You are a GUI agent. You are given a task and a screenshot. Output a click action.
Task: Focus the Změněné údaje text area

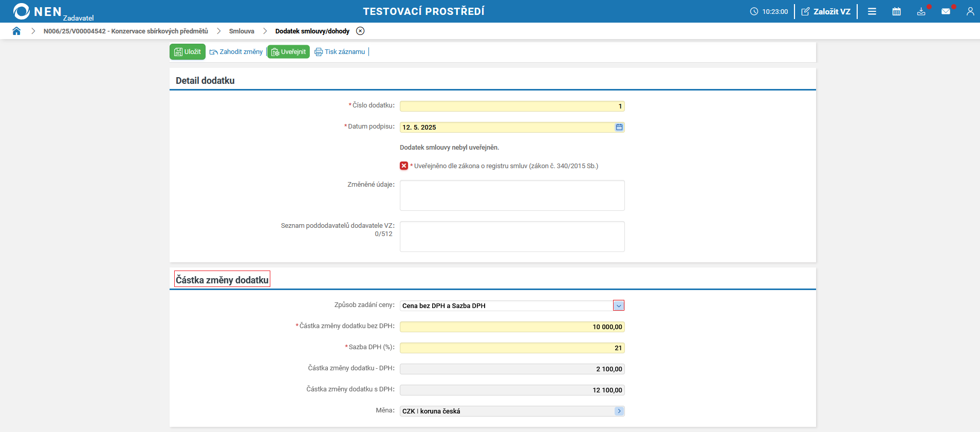(512, 195)
